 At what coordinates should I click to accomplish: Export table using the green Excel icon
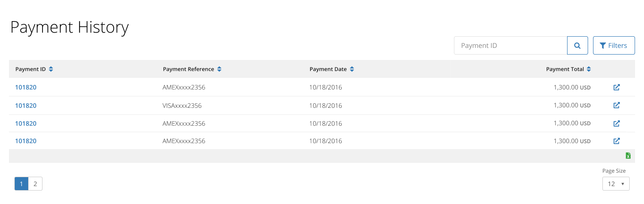click(x=628, y=156)
